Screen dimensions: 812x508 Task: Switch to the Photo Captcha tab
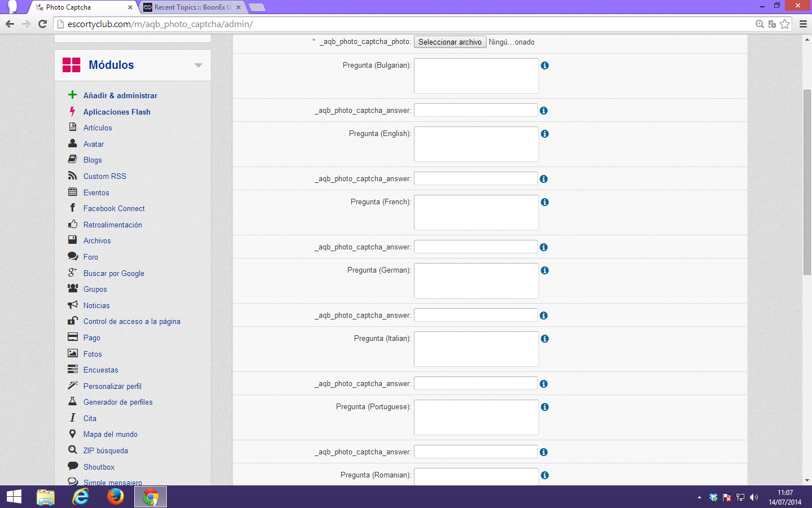(83, 7)
